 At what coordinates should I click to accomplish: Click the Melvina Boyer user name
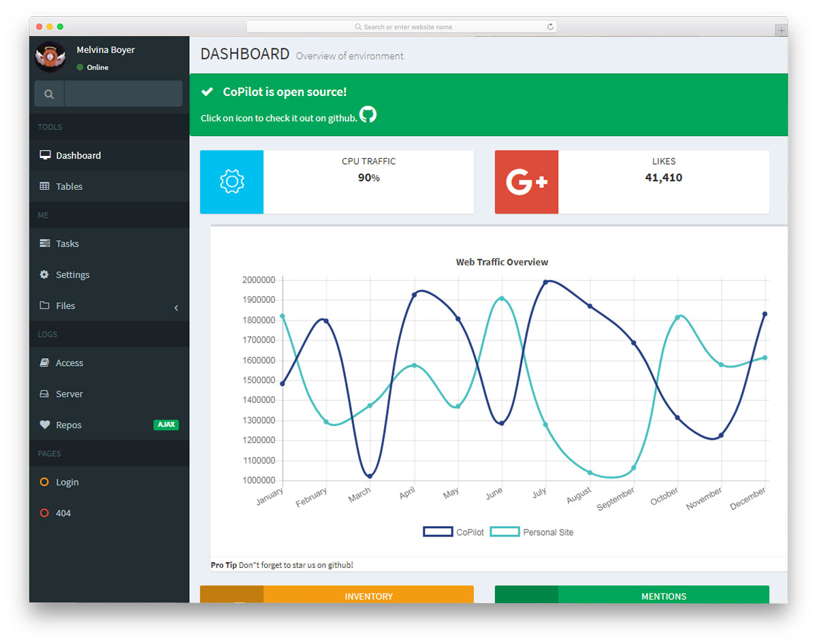click(106, 50)
